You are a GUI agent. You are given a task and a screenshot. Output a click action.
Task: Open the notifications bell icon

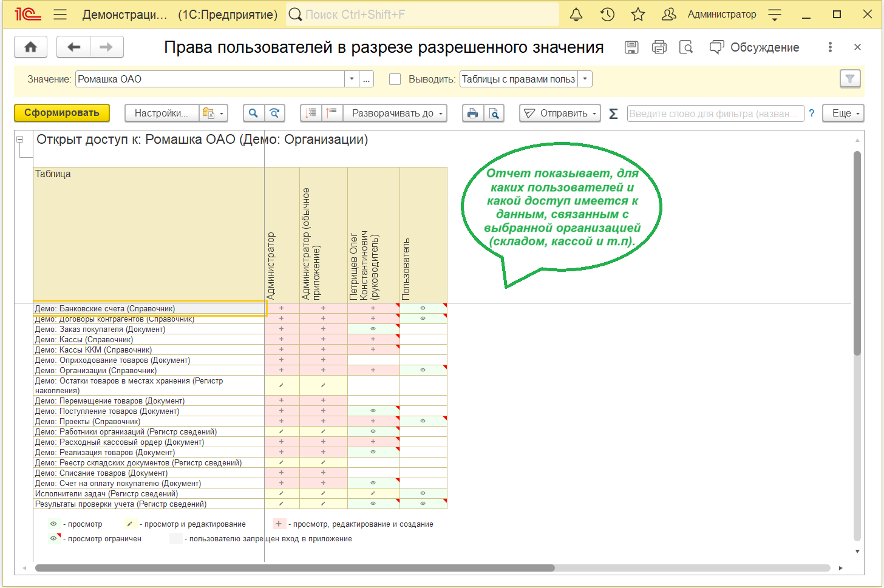coord(576,15)
